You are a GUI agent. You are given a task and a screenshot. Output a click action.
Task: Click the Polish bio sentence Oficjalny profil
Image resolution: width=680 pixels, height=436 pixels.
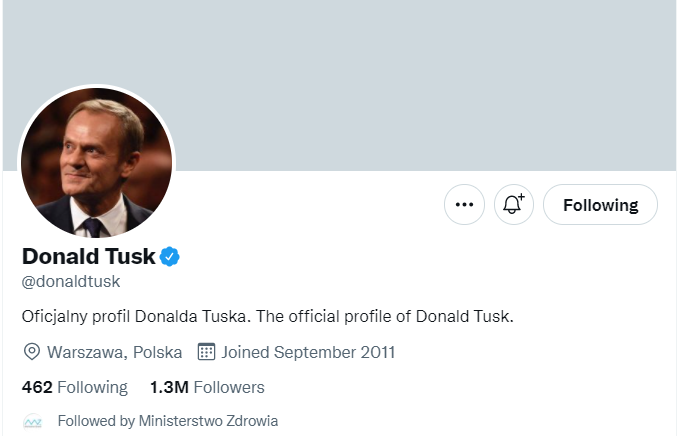[136, 317]
